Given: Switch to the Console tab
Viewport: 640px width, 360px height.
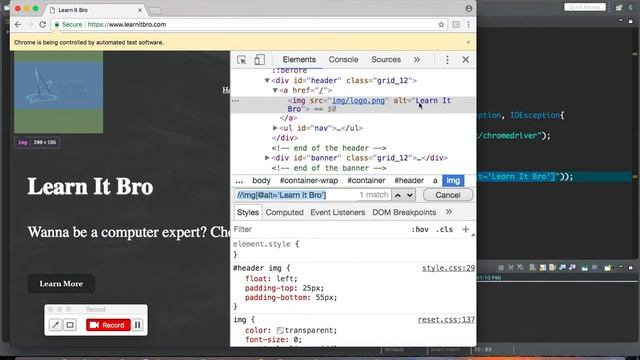Looking at the screenshot, I should click(343, 60).
